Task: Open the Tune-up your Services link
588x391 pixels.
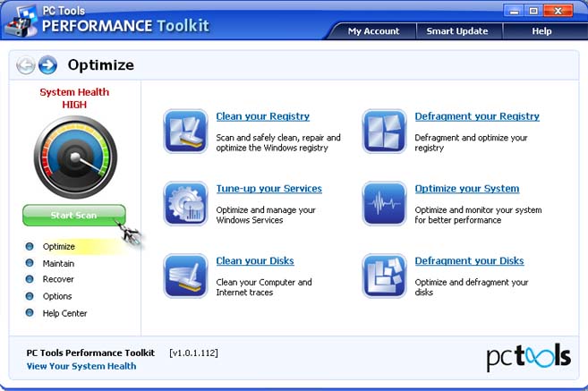Action: (x=268, y=189)
